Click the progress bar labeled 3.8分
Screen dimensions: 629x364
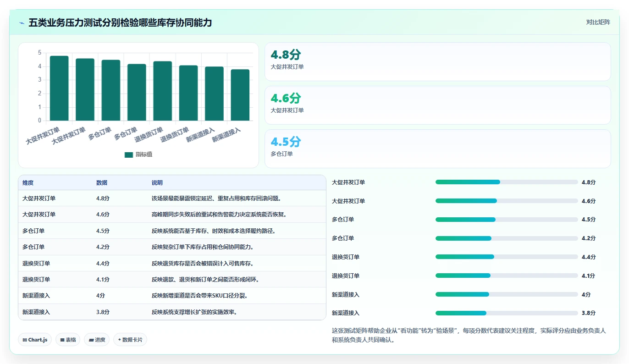click(x=507, y=313)
